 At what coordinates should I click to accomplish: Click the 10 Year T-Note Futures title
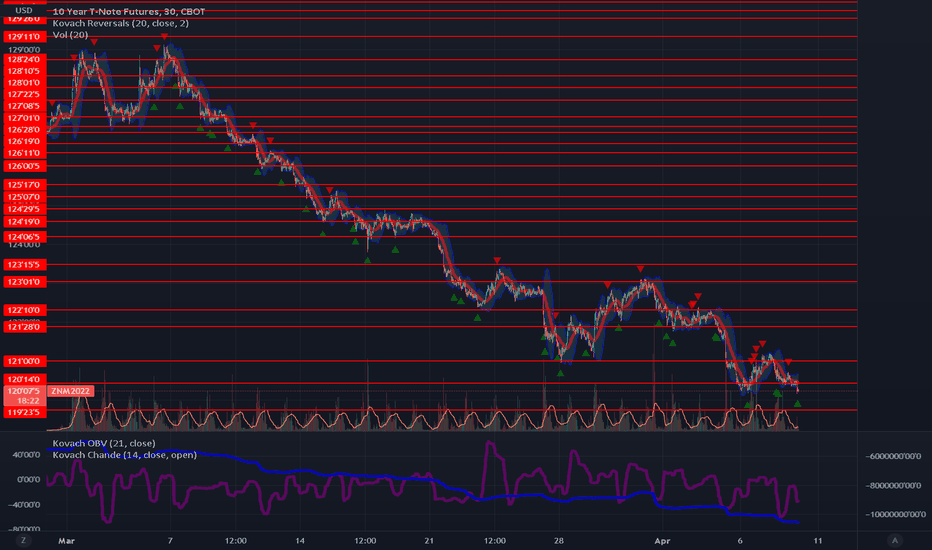pyautogui.click(x=128, y=11)
